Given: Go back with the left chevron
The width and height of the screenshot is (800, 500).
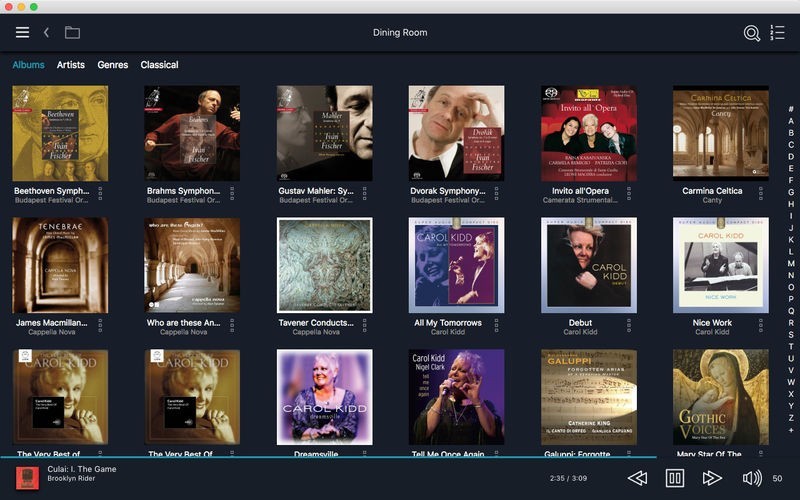Looking at the screenshot, I should (x=46, y=33).
